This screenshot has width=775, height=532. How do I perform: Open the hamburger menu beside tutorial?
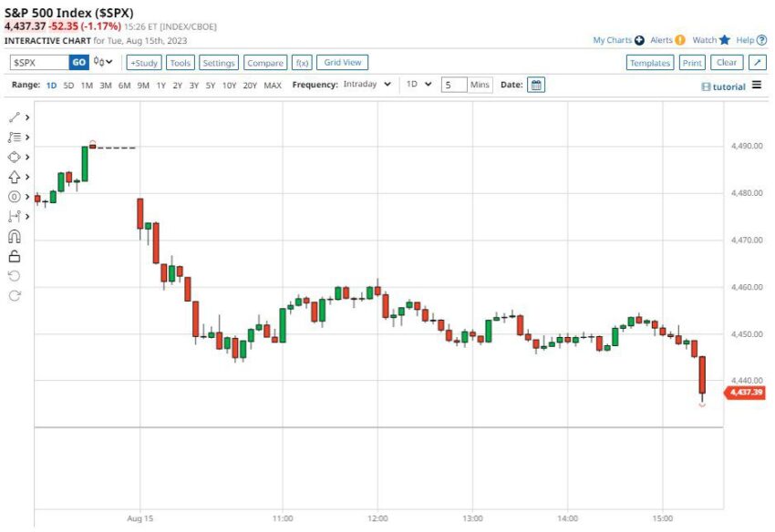point(756,85)
